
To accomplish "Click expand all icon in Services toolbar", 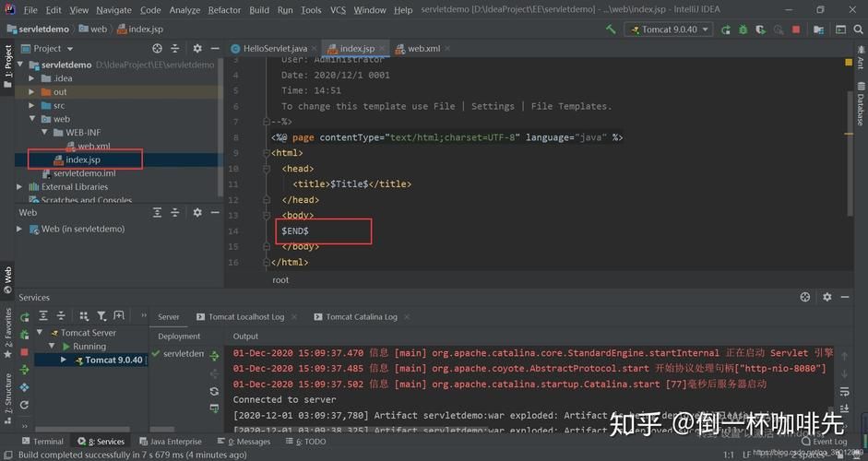I will [x=43, y=316].
